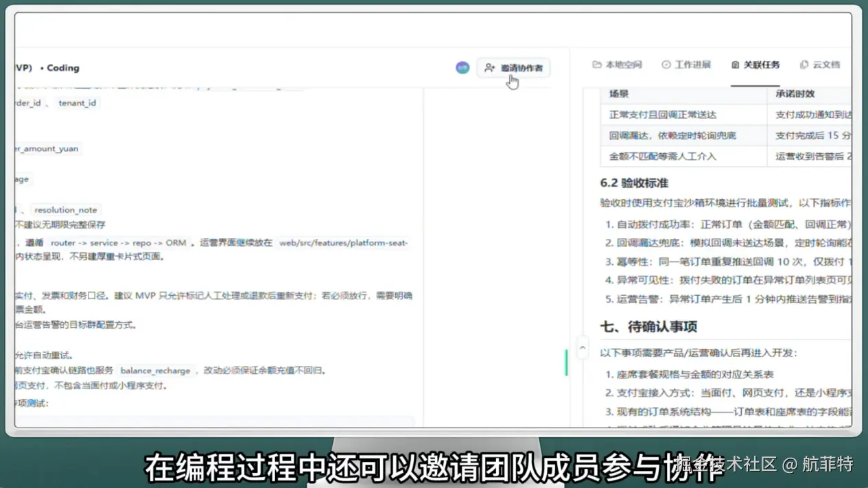Screen dimensions: 868x488
Task: Click the 正常支付且回调正常送达 table cell
Action: [x=683, y=115]
